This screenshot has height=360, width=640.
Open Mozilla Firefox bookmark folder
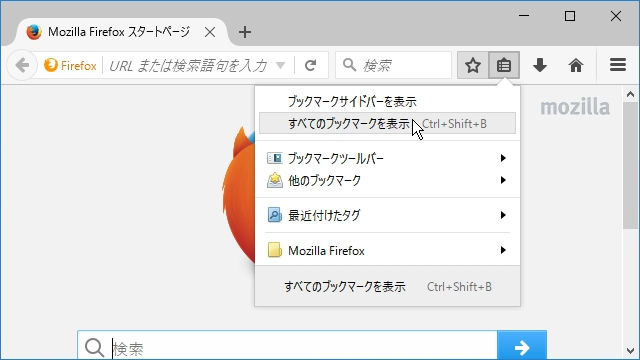pos(387,250)
